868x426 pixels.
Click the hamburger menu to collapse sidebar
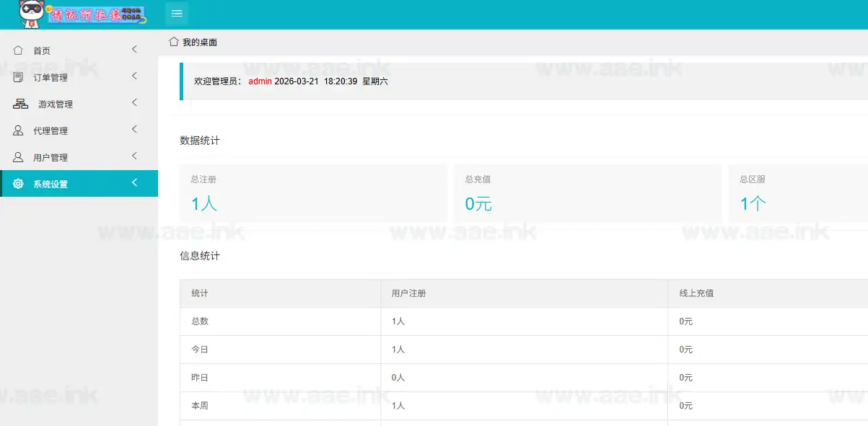point(176,13)
